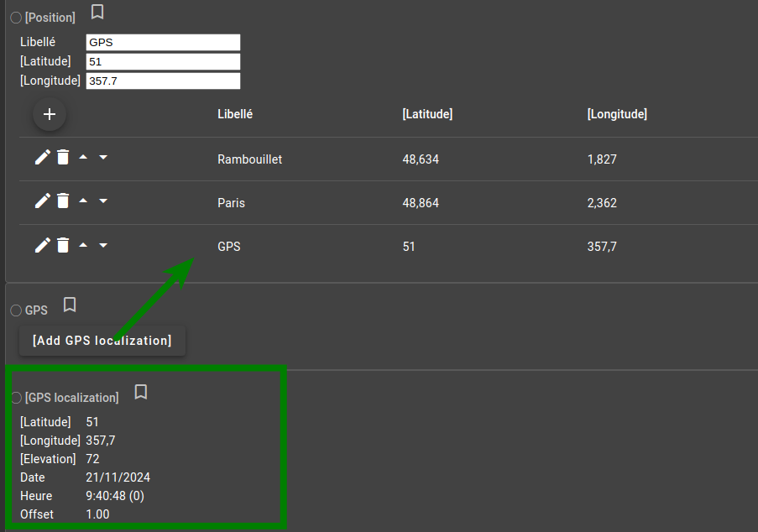Move the Rambouillet row up

point(83,157)
